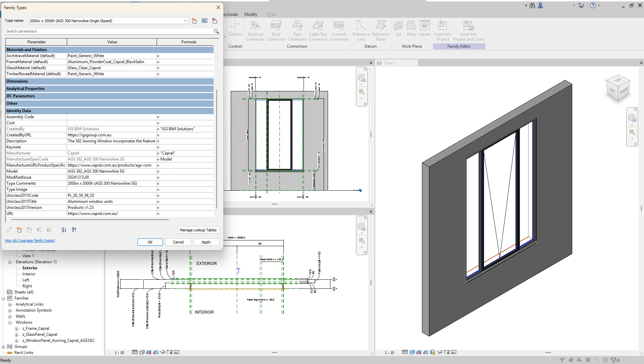
Task: Collapse the Families node in Project Browser
Action: point(3,299)
